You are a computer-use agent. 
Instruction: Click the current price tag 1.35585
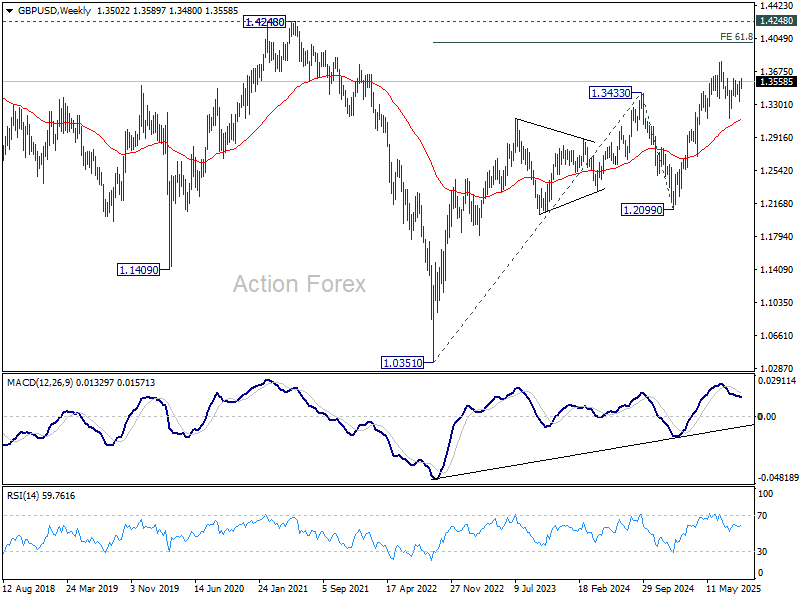click(777, 82)
